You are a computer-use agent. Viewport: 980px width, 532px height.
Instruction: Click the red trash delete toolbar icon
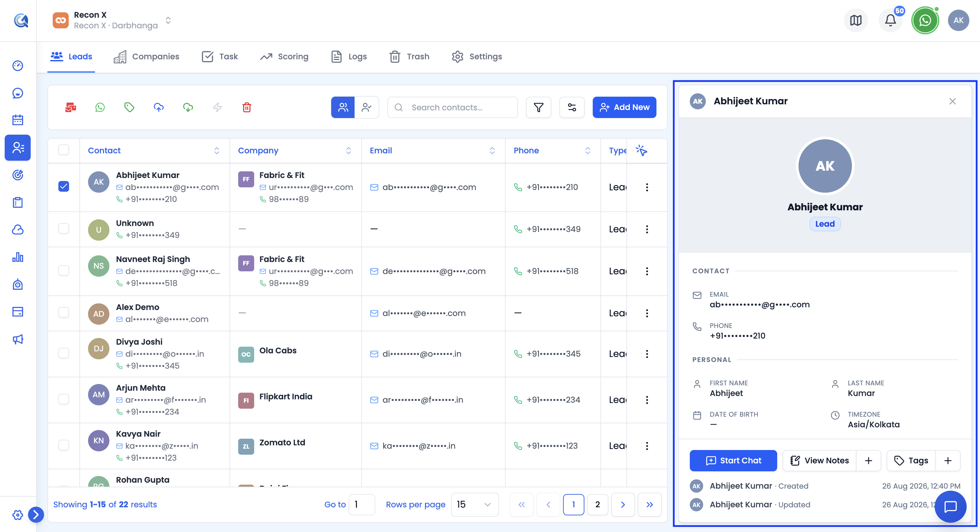[x=247, y=108]
